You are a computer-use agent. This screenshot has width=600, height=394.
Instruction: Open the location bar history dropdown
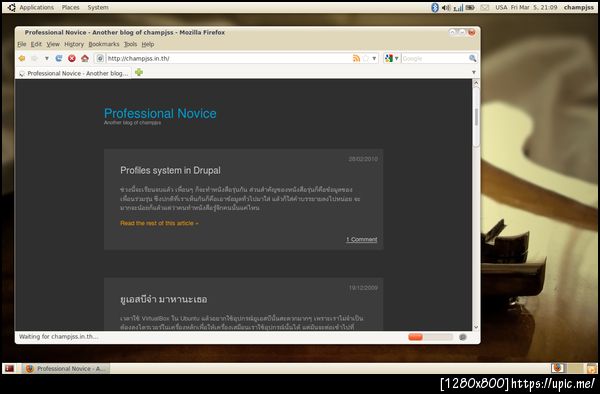[x=374, y=58]
